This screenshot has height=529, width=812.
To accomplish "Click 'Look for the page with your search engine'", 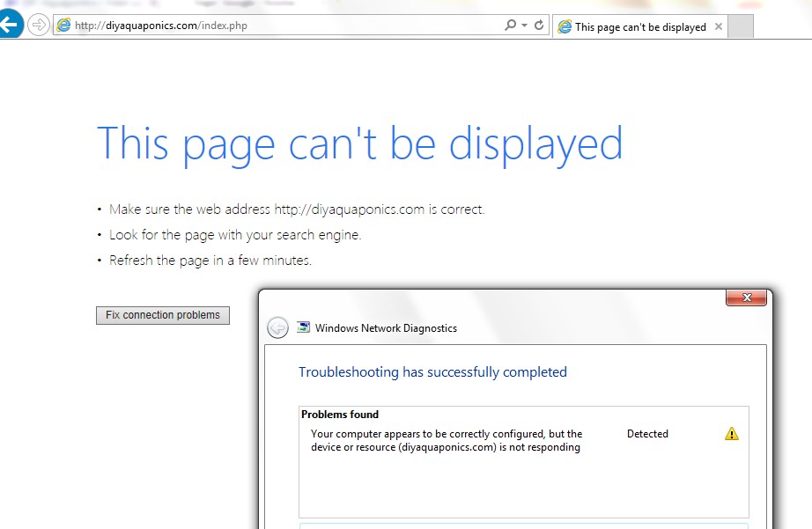I will tap(235, 235).
